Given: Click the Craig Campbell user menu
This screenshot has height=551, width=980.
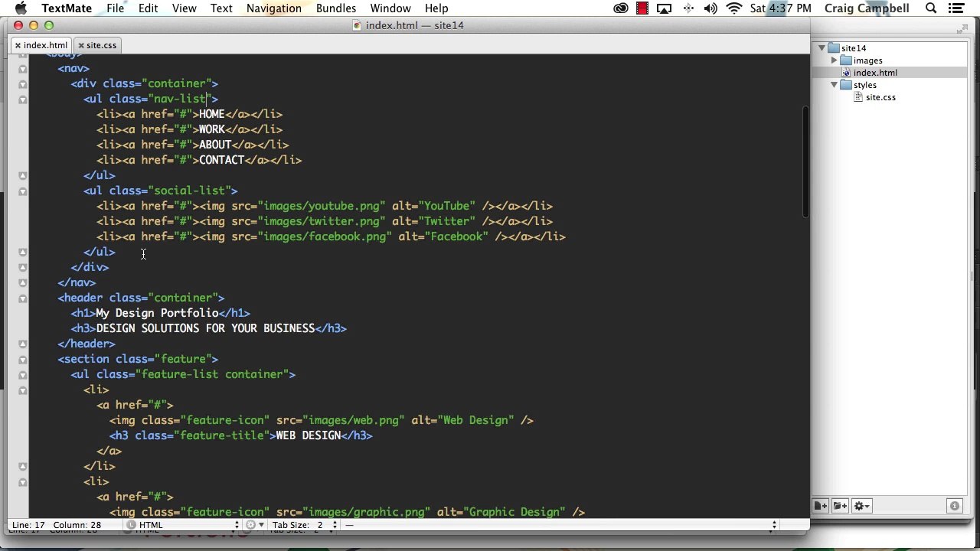Looking at the screenshot, I should tap(867, 8).
